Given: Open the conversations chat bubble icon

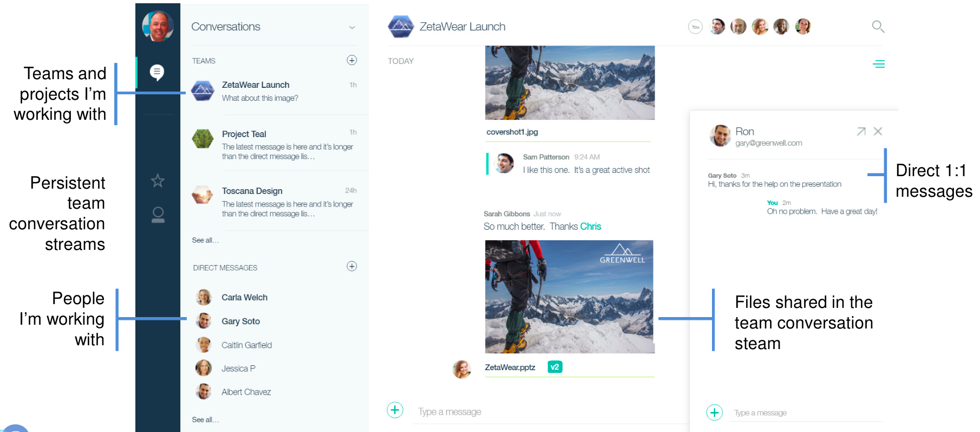Looking at the screenshot, I should point(157,72).
